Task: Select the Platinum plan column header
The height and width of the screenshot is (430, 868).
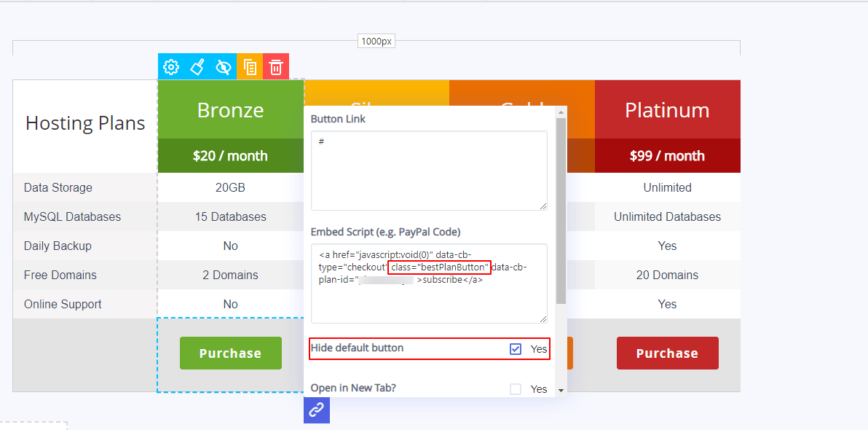Action: tap(667, 110)
